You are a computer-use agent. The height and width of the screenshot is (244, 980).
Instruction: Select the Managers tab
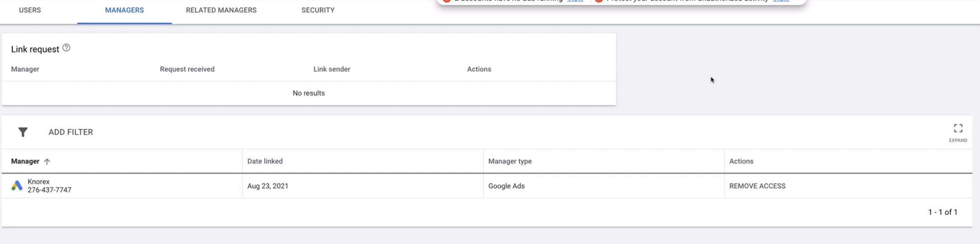124,10
